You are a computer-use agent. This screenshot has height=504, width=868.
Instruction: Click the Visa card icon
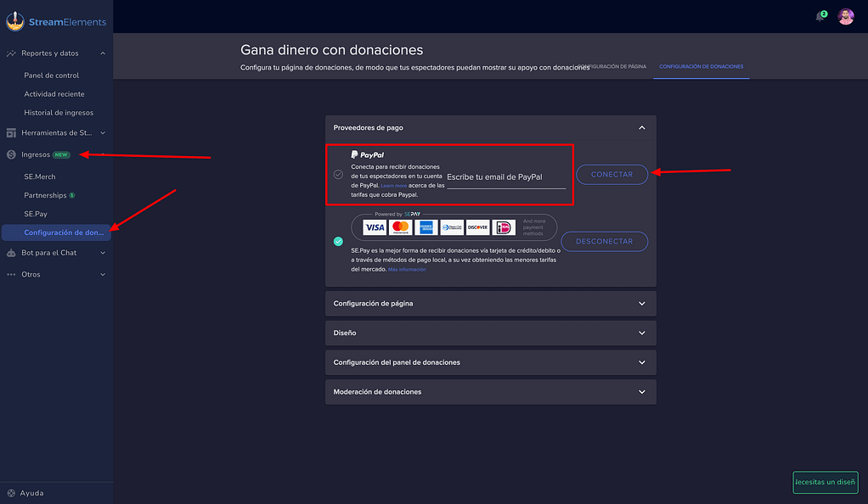click(375, 227)
